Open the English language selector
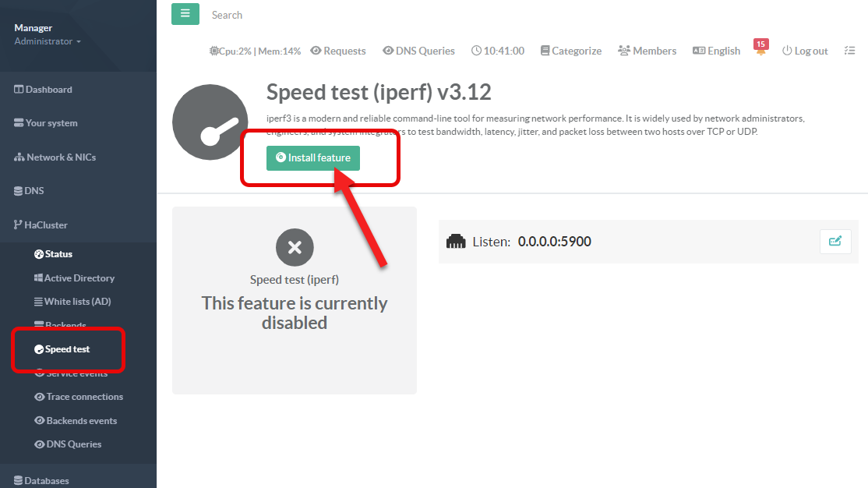Image resolution: width=868 pixels, height=488 pixels. (x=716, y=51)
